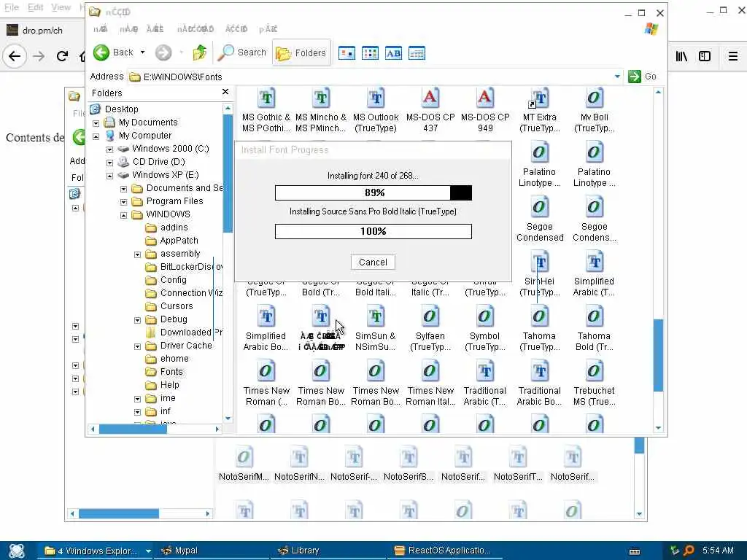Click the 100% current font progress bar
This screenshot has height=560, width=747.
point(373,231)
